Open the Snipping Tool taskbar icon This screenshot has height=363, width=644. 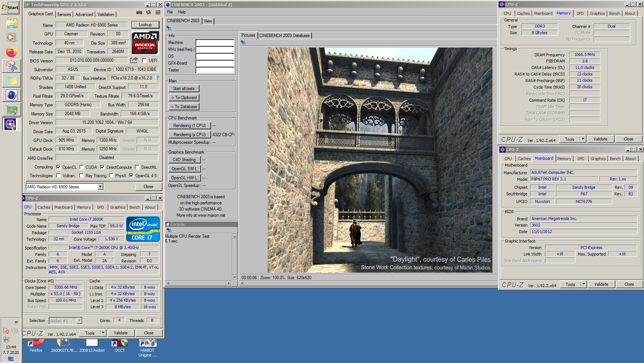click(x=11, y=66)
